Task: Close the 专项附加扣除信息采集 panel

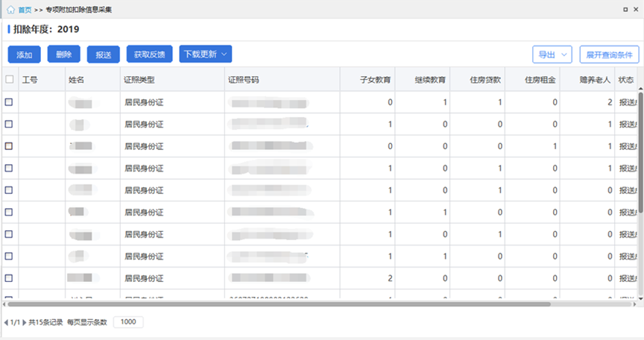Action: point(636,9)
